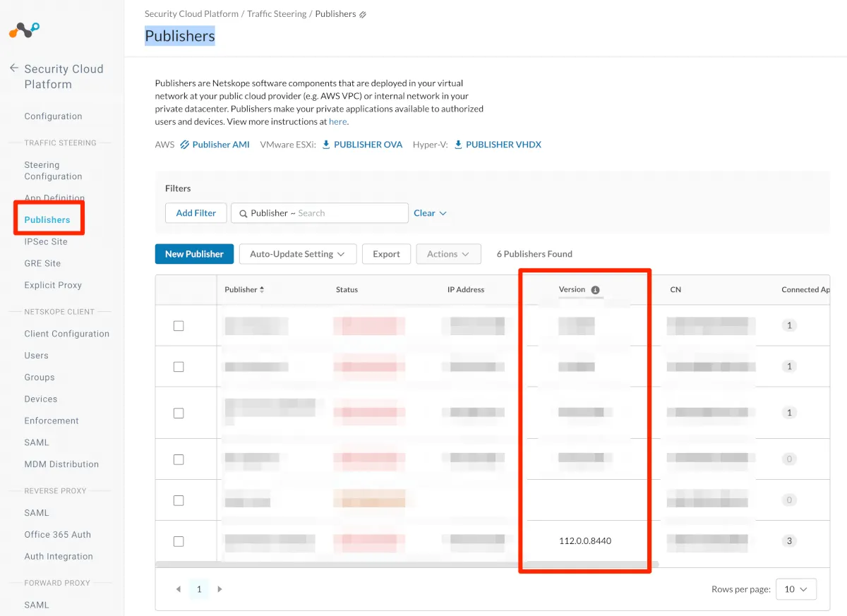Click the back arrow beside Security Cloud Platform
The width and height of the screenshot is (847, 616).
pyautogui.click(x=13, y=68)
